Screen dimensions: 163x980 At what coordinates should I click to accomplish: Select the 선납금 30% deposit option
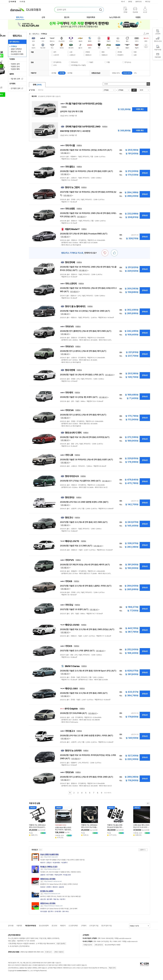[x=127, y=73]
